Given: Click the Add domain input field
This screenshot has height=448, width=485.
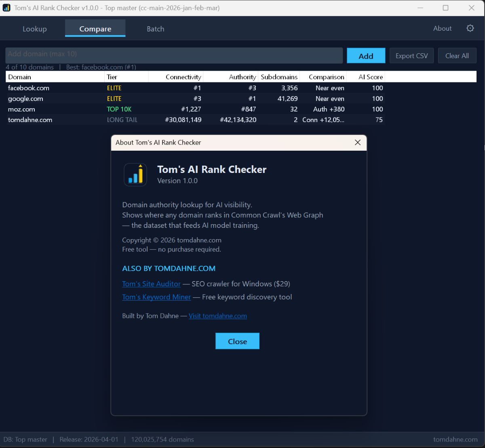Looking at the screenshot, I should pos(173,55).
